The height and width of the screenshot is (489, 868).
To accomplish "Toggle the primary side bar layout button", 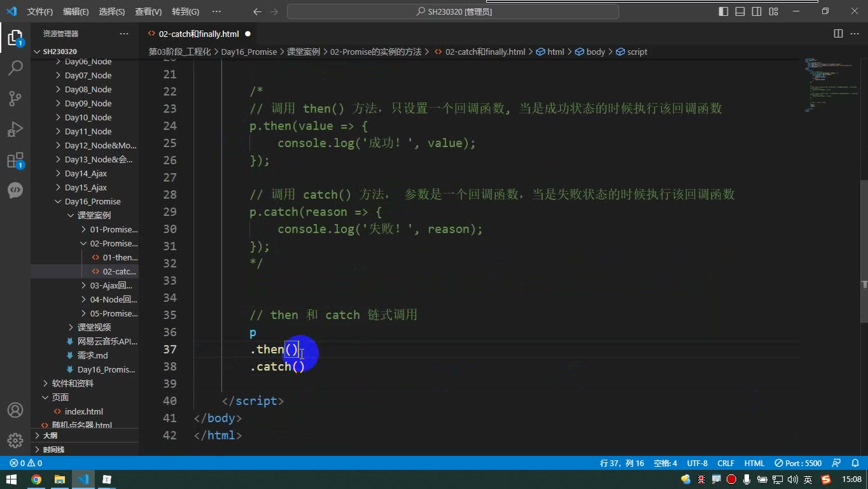I will [x=724, y=11].
